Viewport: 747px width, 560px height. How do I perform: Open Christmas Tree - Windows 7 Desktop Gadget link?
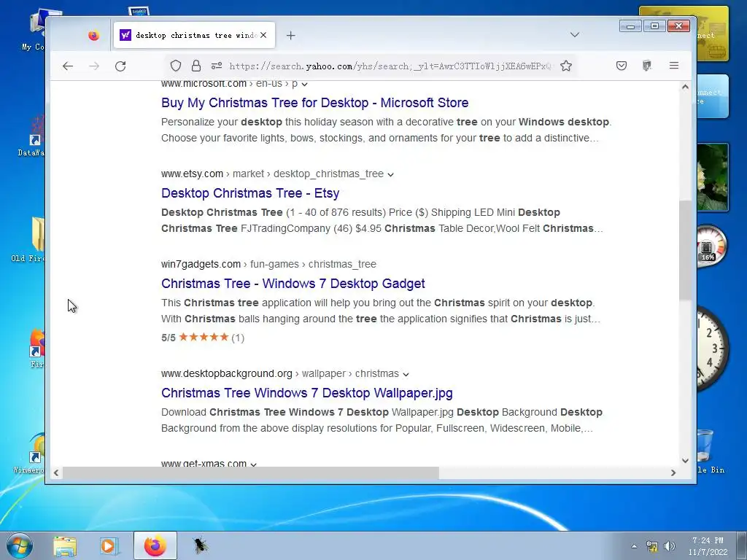(293, 284)
